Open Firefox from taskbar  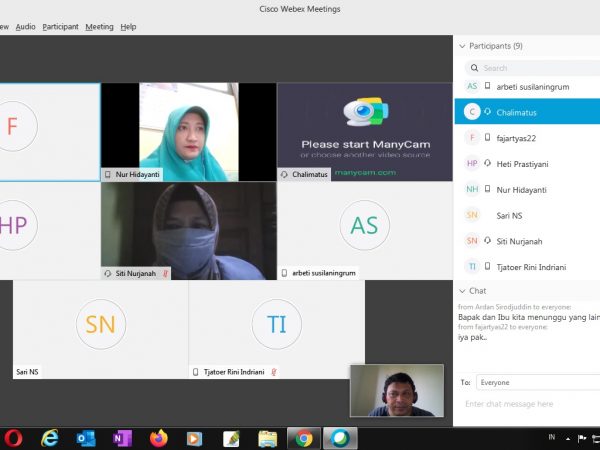159,439
